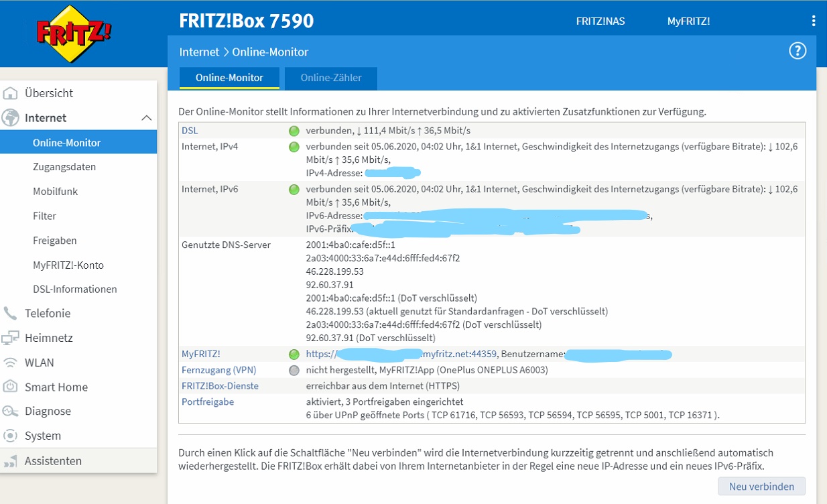This screenshot has height=504, width=827.
Task: Open Freigaben in the sidebar
Action: (x=55, y=240)
